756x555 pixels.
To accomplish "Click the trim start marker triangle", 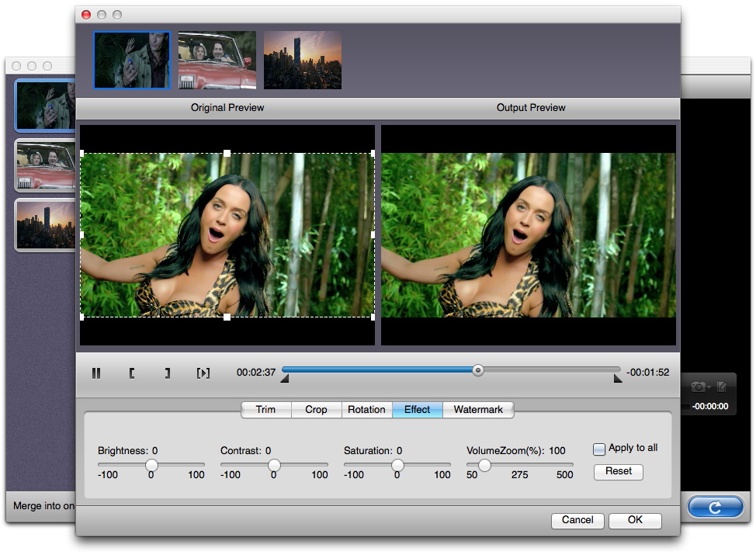I will click(285, 379).
